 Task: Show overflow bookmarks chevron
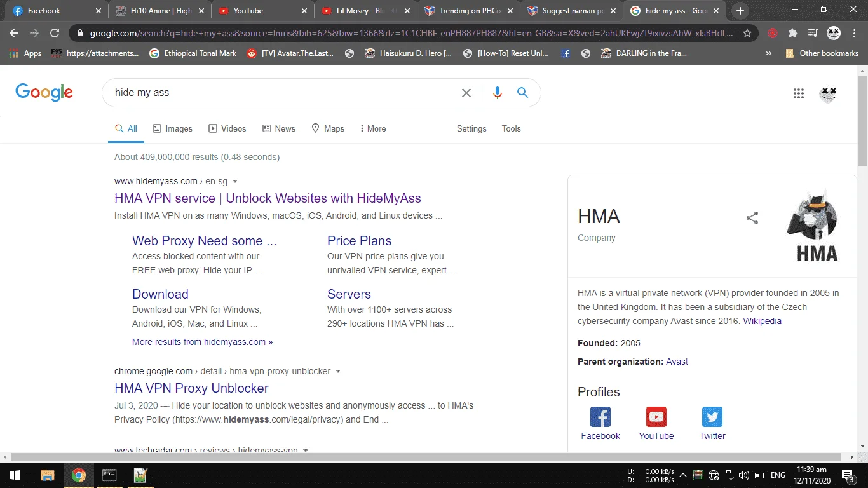pos(769,53)
